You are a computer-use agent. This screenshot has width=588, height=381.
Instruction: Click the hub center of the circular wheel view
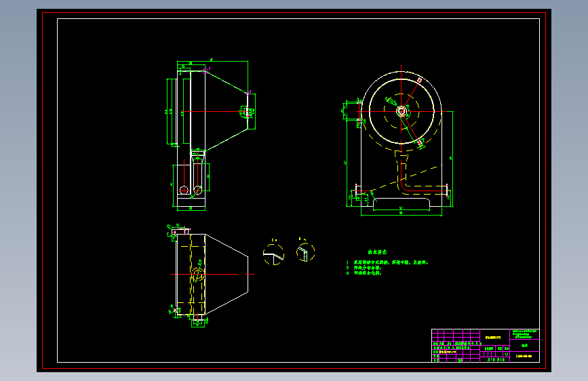click(x=401, y=111)
